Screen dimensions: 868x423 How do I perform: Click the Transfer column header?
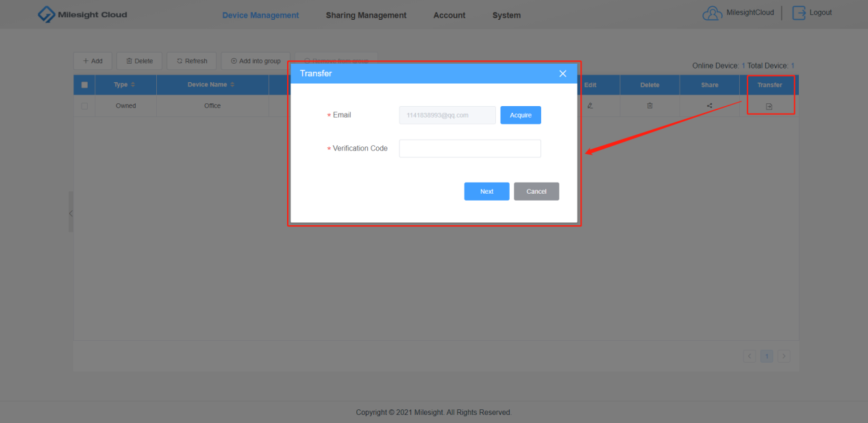point(769,85)
